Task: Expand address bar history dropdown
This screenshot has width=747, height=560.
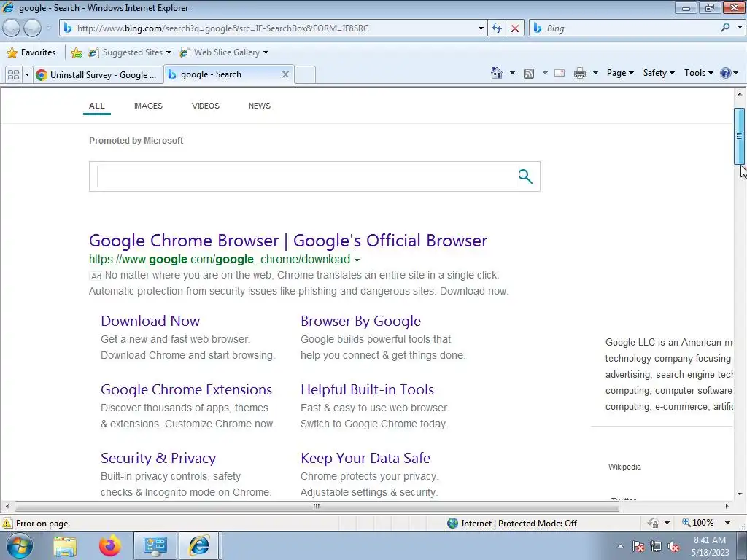Action: coord(481,28)
